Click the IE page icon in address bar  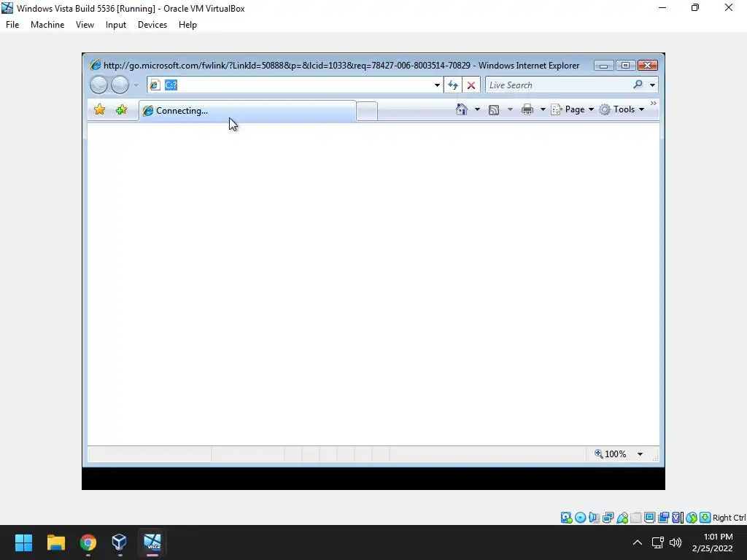[155, 85]
